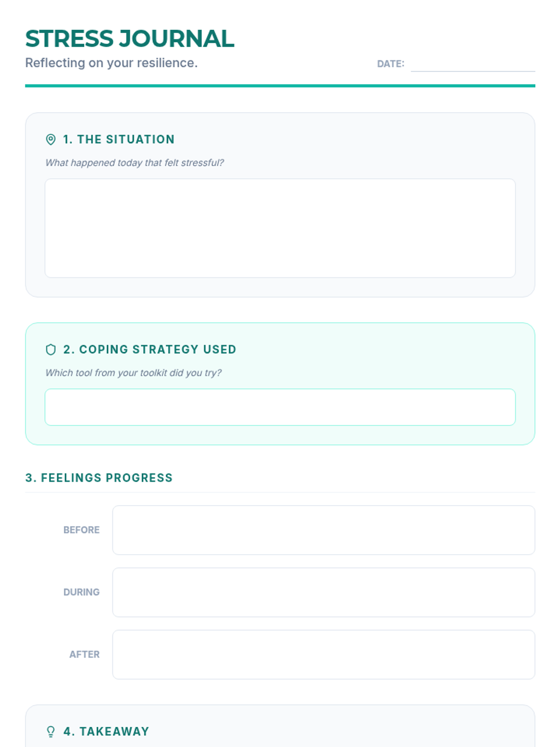Click the DURING label

coord(82,592)
